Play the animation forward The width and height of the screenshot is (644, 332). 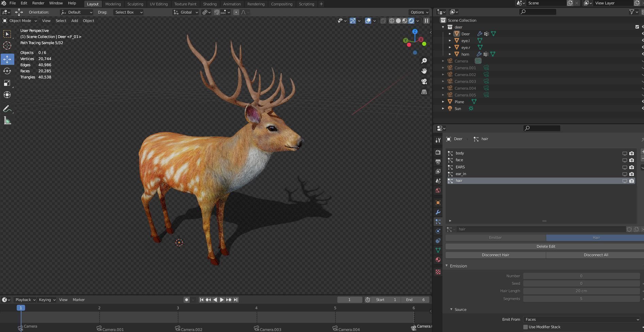(x=222, y=300)
